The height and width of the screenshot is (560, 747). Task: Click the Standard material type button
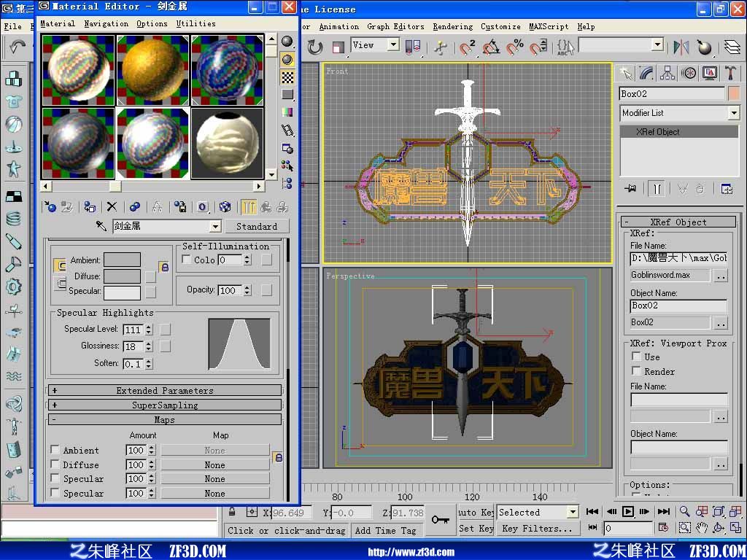pyautogui.click(x=257, y=226)
